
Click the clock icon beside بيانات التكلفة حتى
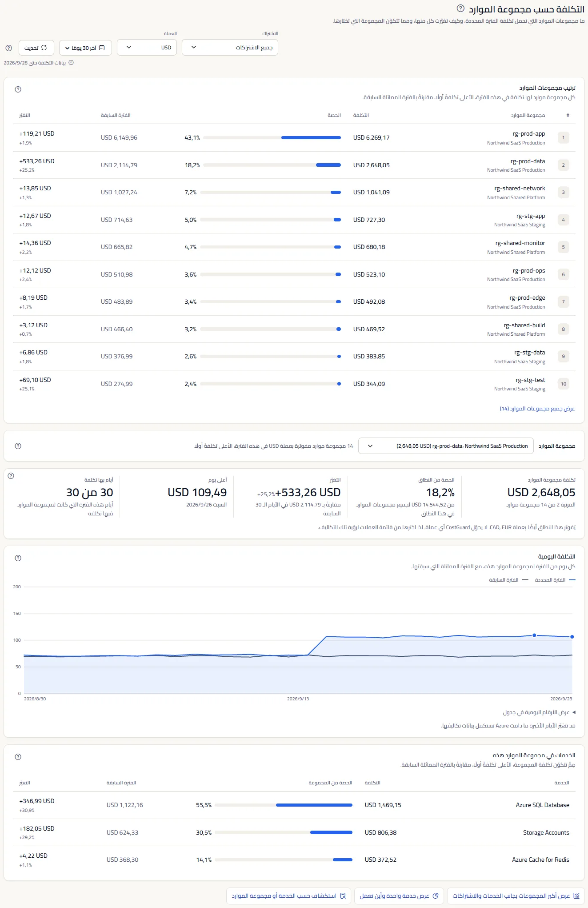[71, 63]
